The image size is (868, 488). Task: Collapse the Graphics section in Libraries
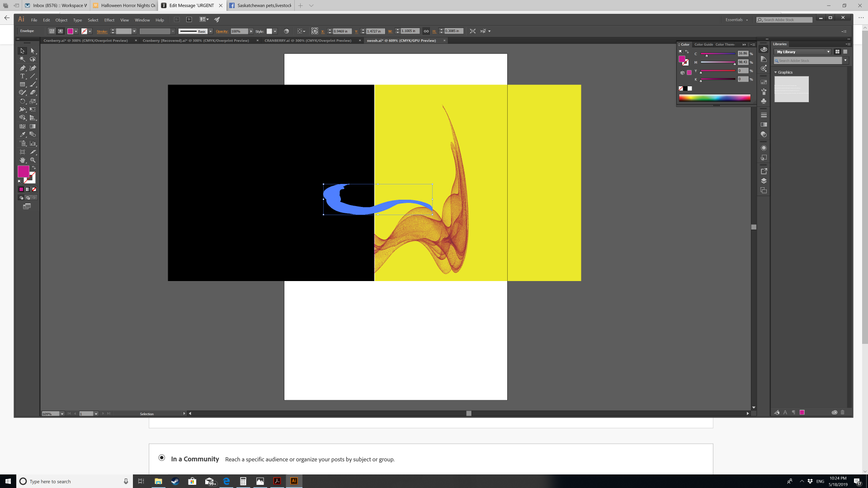(x=776, y=72)
